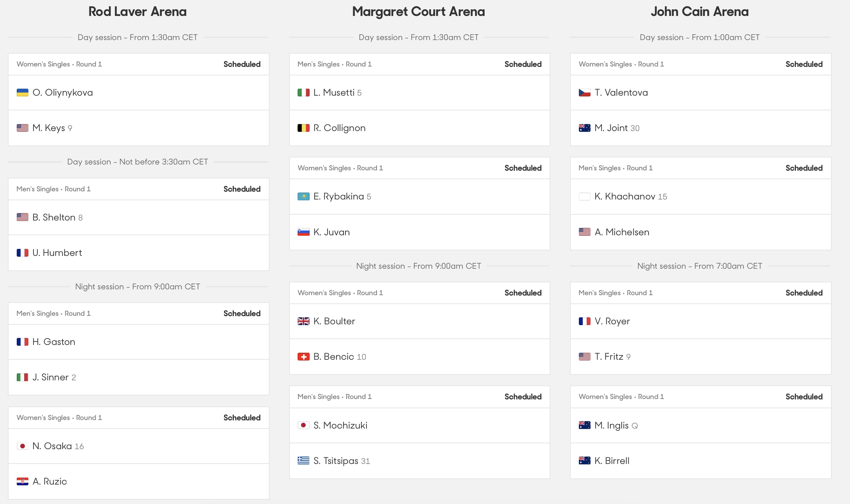Click the French flag next to V. Royer
The image size is (850, 504).
[585, 321]
